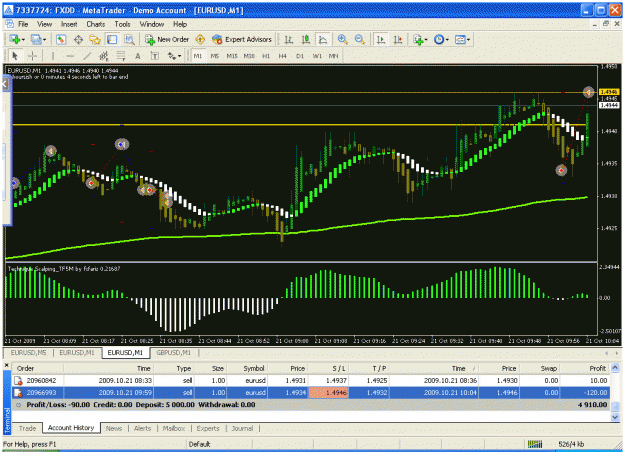This screenshot has height=452, width=625.
Task: Toggle Auto Scroll chart icon
Action: (381, 39)
